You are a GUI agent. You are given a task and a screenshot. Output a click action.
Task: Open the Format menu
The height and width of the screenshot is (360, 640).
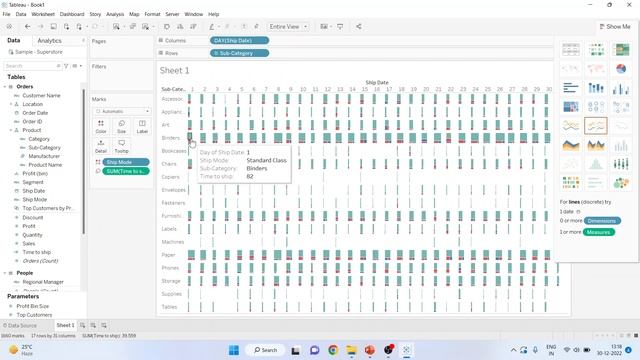pos(152,14)
